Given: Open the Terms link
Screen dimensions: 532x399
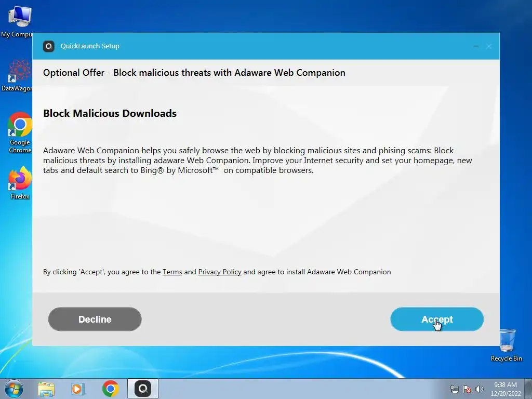Looking at the screenshot, I should 172,272.
